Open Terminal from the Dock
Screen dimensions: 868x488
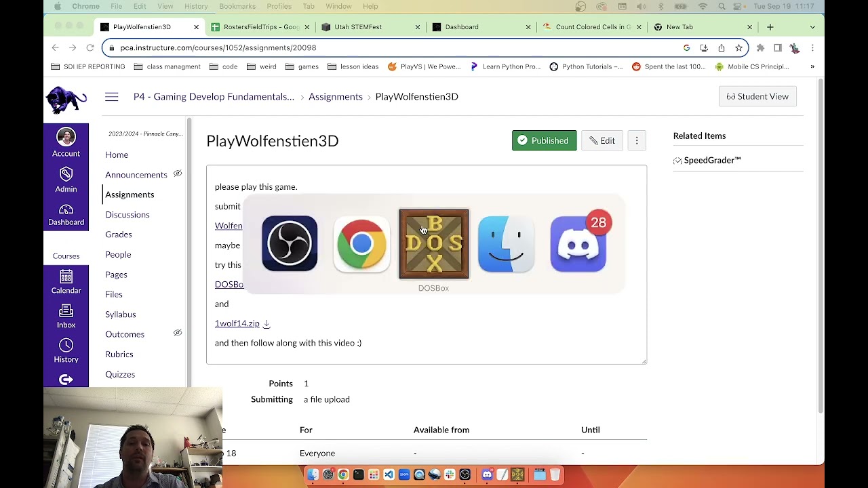point(358,475)
